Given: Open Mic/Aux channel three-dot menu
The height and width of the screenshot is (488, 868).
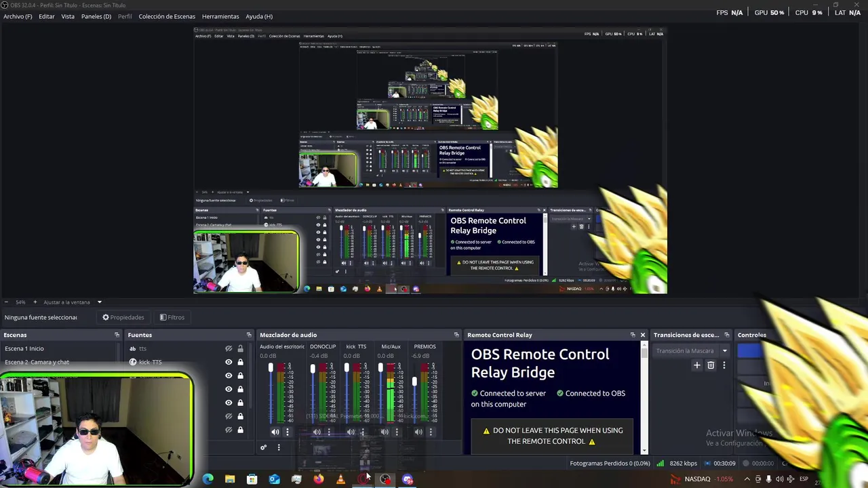Looking at the screenshot, I should click(x=397, y=432).
